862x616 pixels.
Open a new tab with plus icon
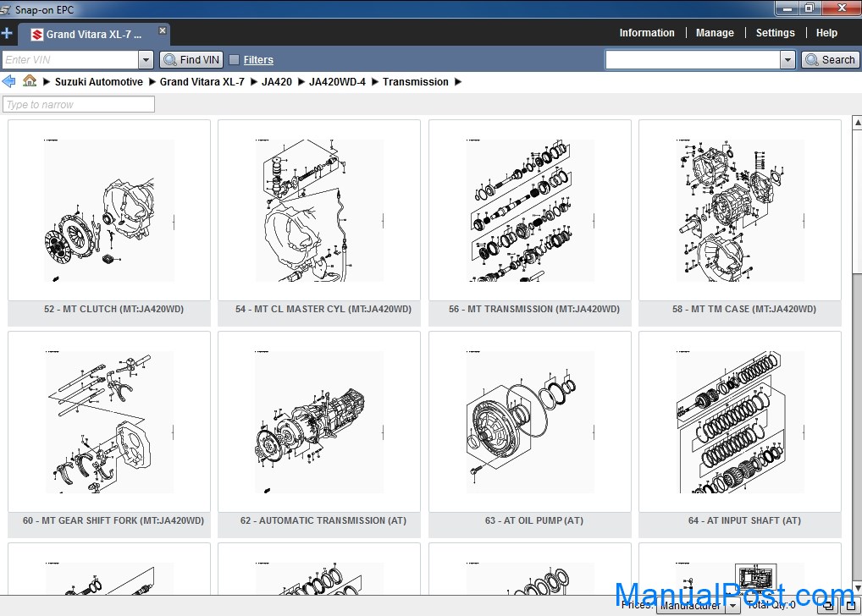[7, 34]
